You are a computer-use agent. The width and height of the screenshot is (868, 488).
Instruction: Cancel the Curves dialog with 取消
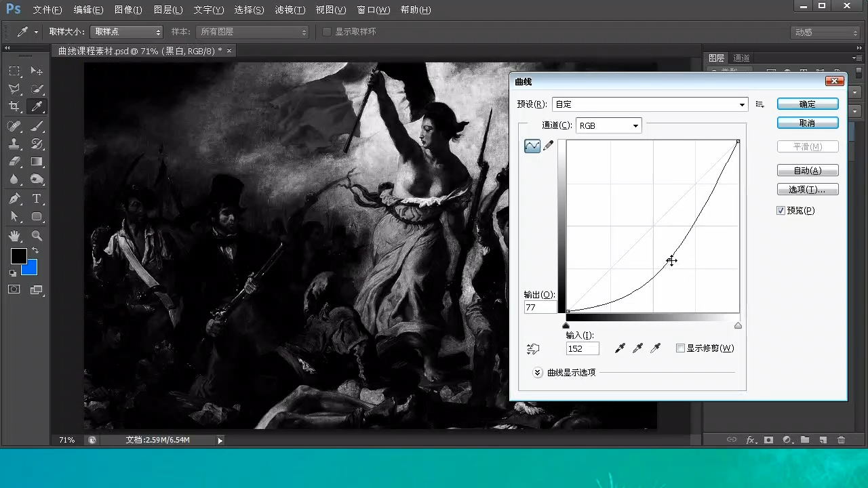point(808,123)
